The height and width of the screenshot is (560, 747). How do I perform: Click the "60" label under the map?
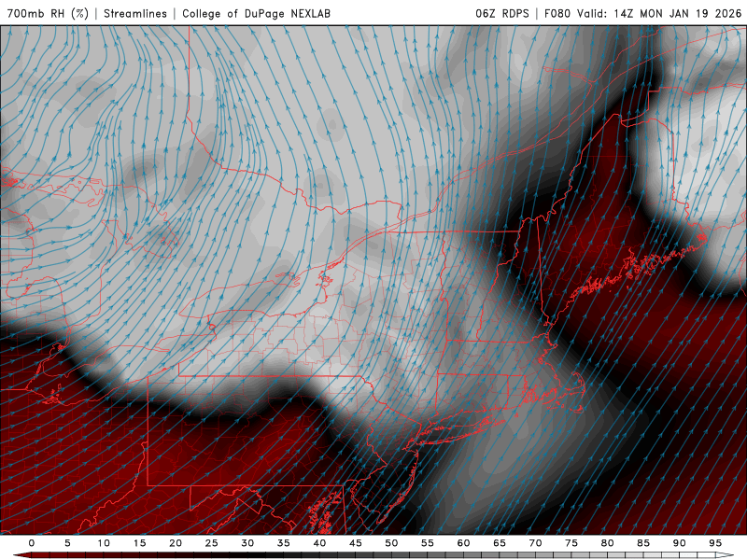pos(463,543)
